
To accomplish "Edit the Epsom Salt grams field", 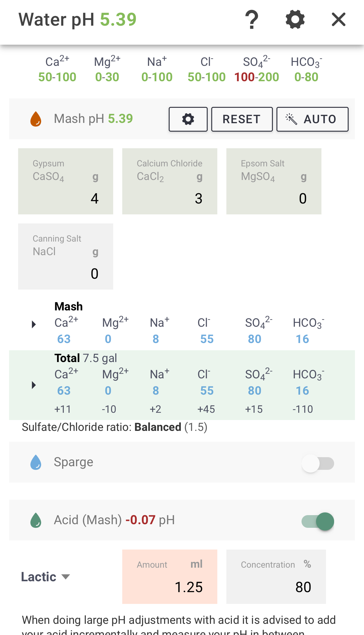I will click(x=274, y=181).
